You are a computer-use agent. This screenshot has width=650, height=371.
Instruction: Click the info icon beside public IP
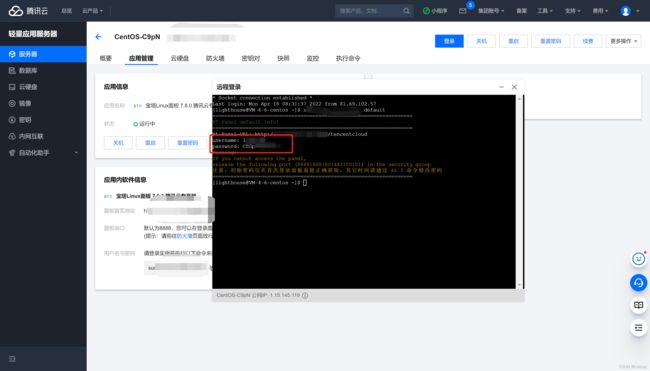tap(305, 296)
